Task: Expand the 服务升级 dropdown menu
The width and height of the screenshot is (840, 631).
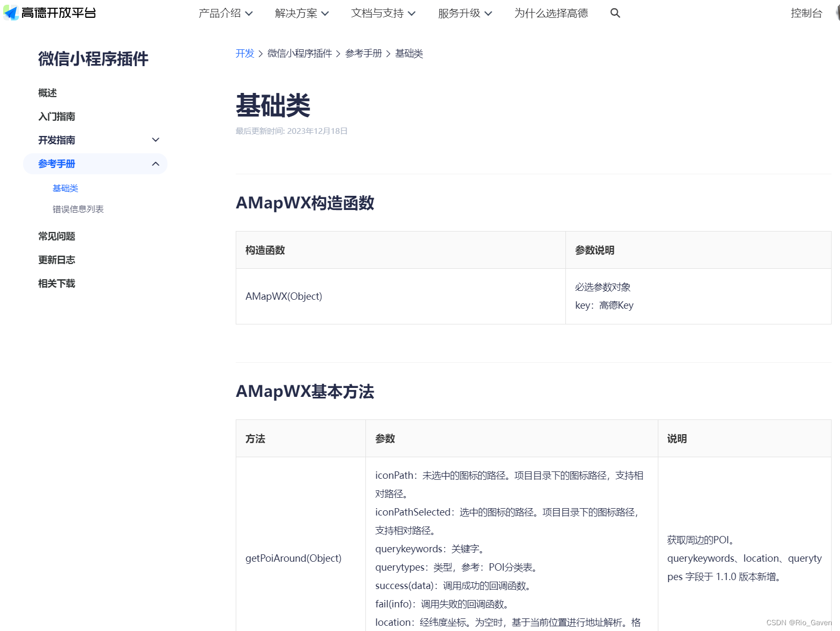Action: 465,13
